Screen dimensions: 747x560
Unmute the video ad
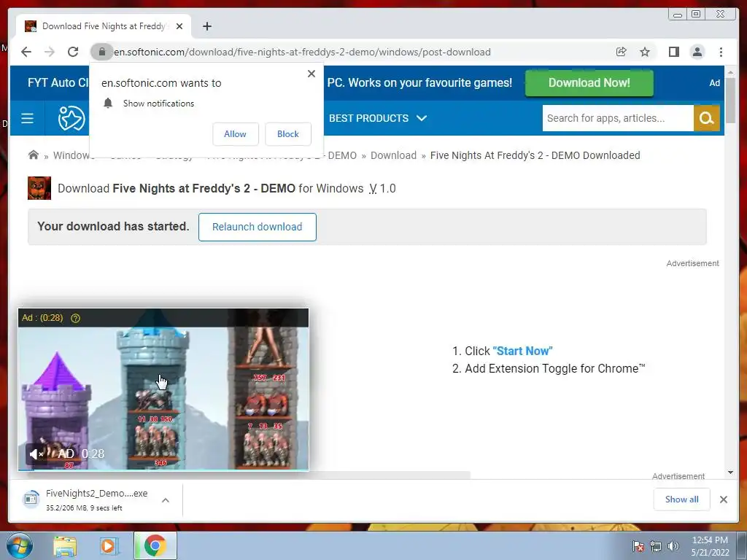coord(36,454)
